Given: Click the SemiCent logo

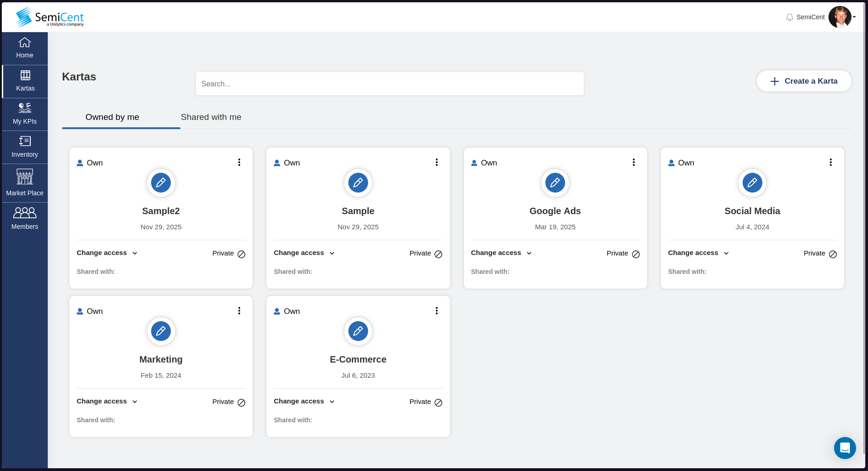Looking at the screenshot, I should 50,17.
